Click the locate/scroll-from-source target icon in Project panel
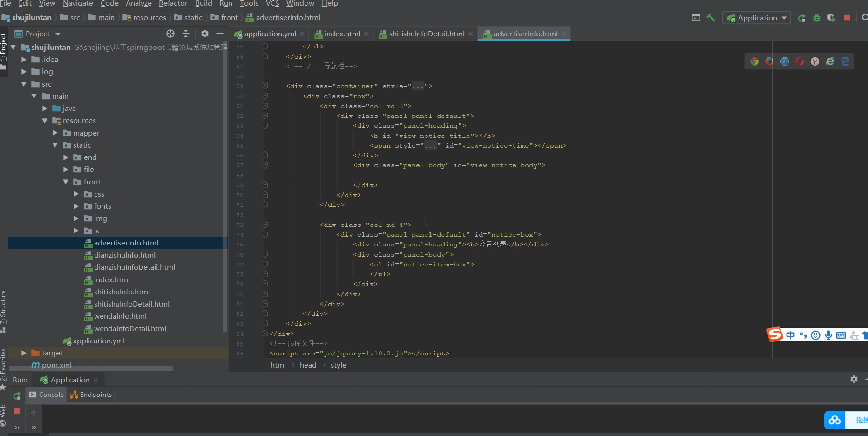The width and height of the screenshot is (868, 436). pos(170,34)
